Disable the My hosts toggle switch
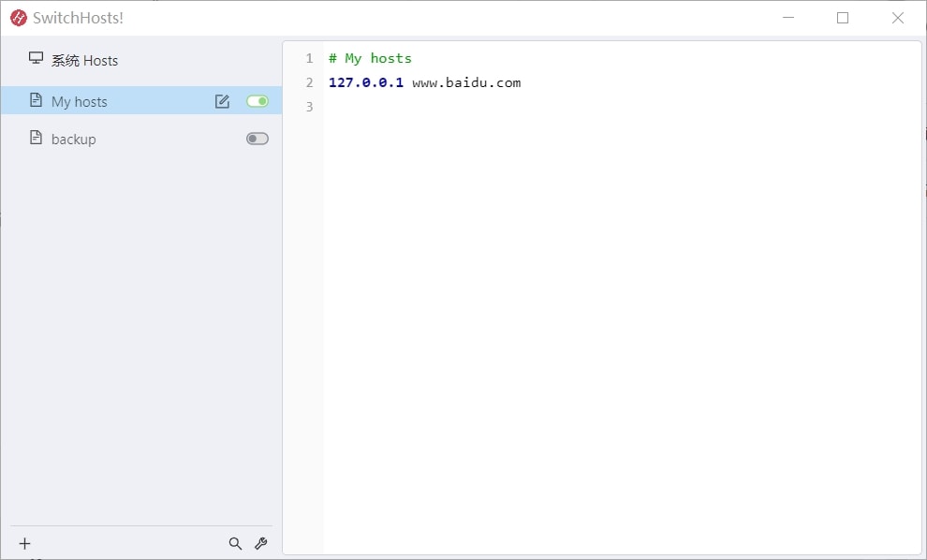This screenshot has width=927, height=560. (257, 101)
